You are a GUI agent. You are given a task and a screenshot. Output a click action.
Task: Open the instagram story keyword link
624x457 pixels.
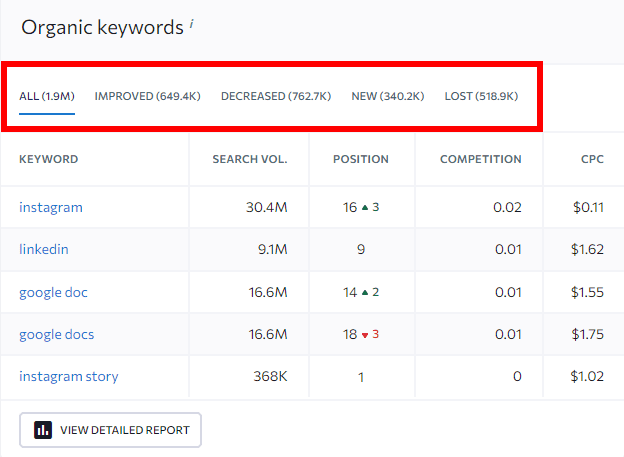click(69, 377)
